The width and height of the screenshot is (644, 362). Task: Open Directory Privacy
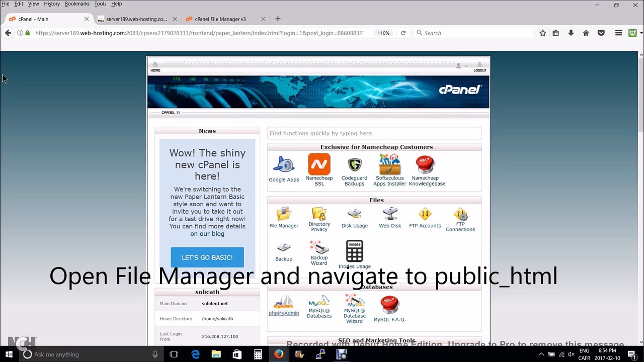[x=319, y=219]
